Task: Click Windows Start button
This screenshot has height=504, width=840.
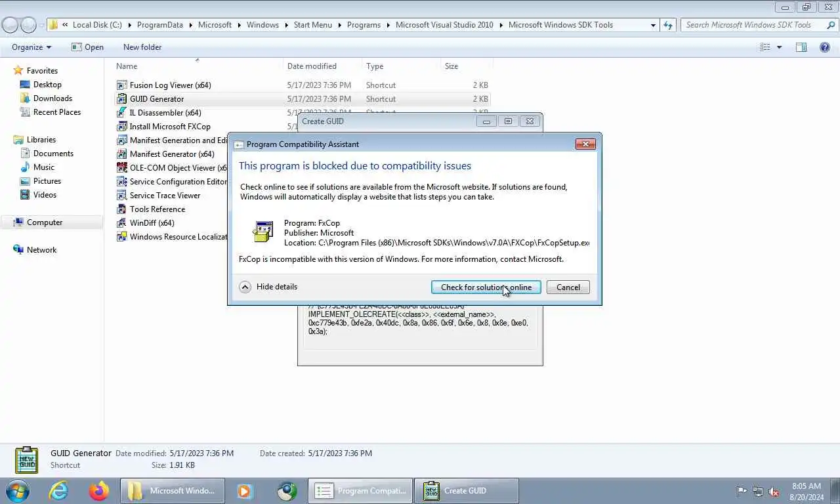Action: [x=18, y=491]
